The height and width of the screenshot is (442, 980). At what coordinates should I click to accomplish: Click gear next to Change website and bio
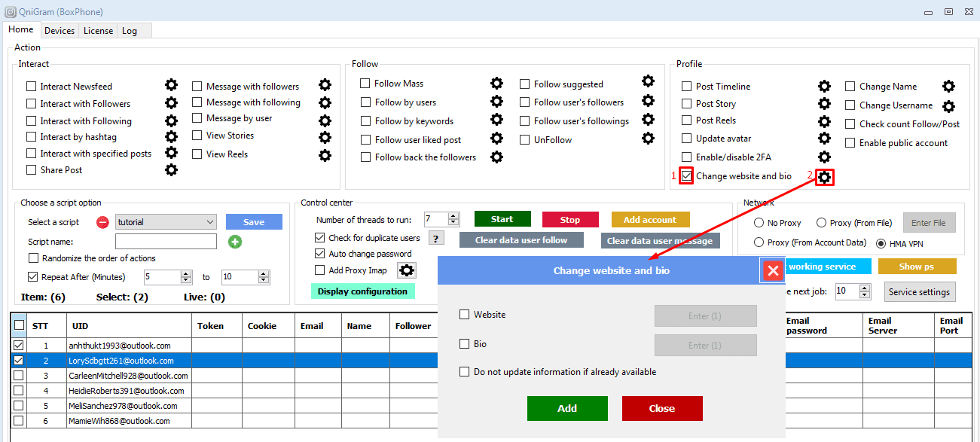point(825,177)
